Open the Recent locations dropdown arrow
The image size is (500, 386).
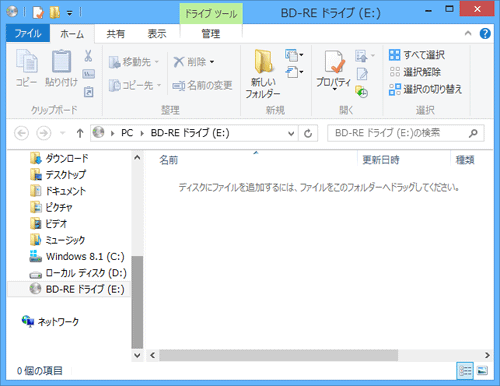[x=62, y=133]
